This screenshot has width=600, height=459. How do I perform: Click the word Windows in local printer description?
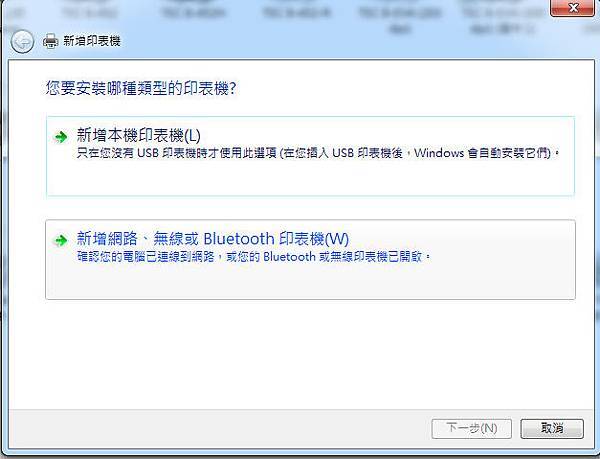(x=439, y=153)
